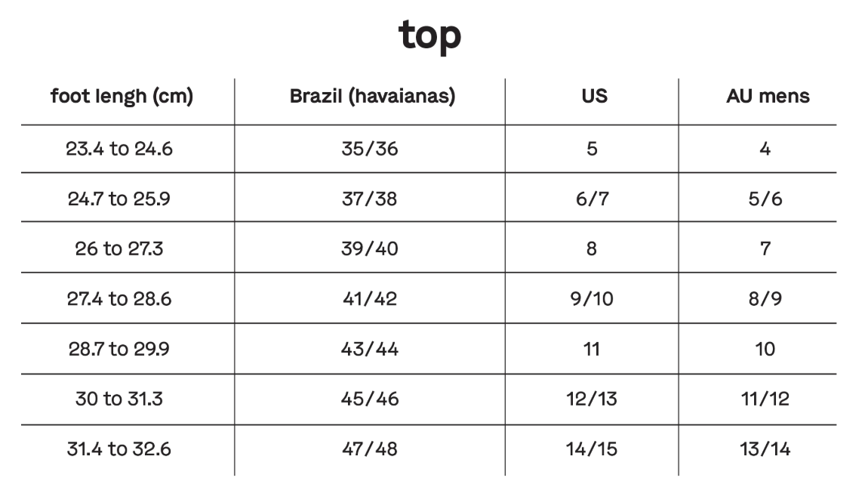Image resolution: width=868 pixels, height=487 pixels.
Task: Select the '26 to 27.3' foot length cell
Action: pos(119,248)
